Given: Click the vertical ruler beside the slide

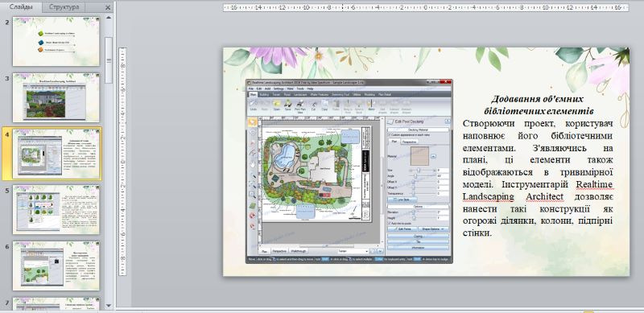Looking at the screenshot, I should click(122, 162).
